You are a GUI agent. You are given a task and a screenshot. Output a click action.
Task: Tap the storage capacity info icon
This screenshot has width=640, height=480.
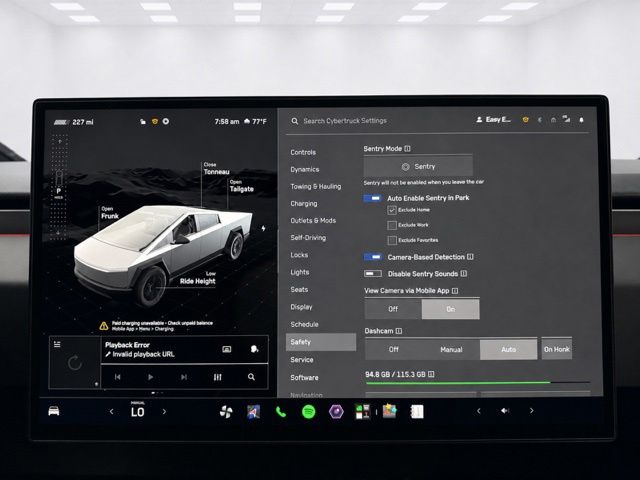(431, 374)
